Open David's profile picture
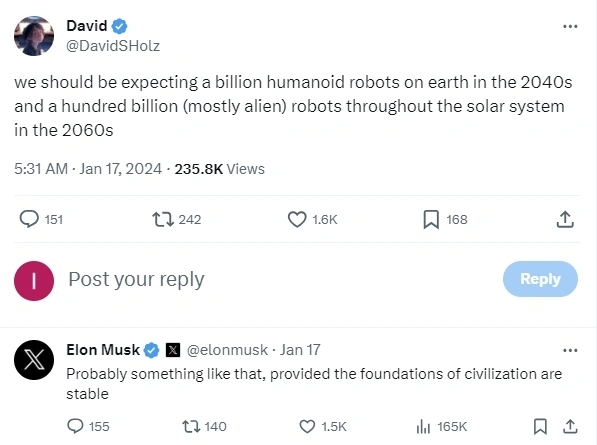Viewport: 597px width, 445px height. tap(34, 36)
